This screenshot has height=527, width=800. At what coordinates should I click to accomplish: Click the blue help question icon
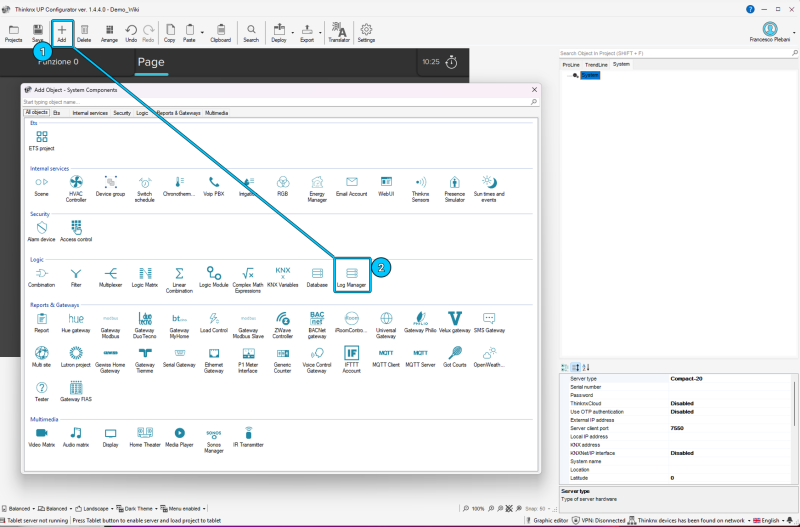pyautogui.click(x=750, y=9)
